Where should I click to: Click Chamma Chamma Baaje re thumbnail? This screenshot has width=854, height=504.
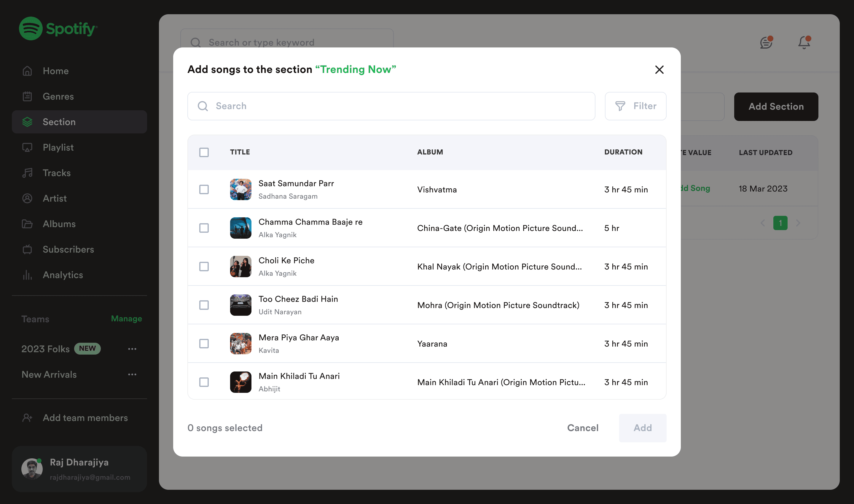240,228
